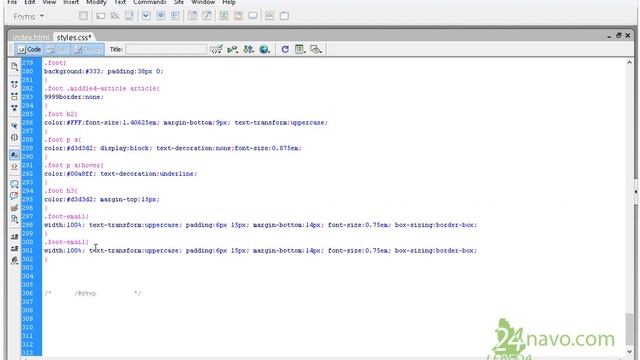Insert an Image Field form element
The width and height of the screenshot is (640, 360).
pos(224,16)
